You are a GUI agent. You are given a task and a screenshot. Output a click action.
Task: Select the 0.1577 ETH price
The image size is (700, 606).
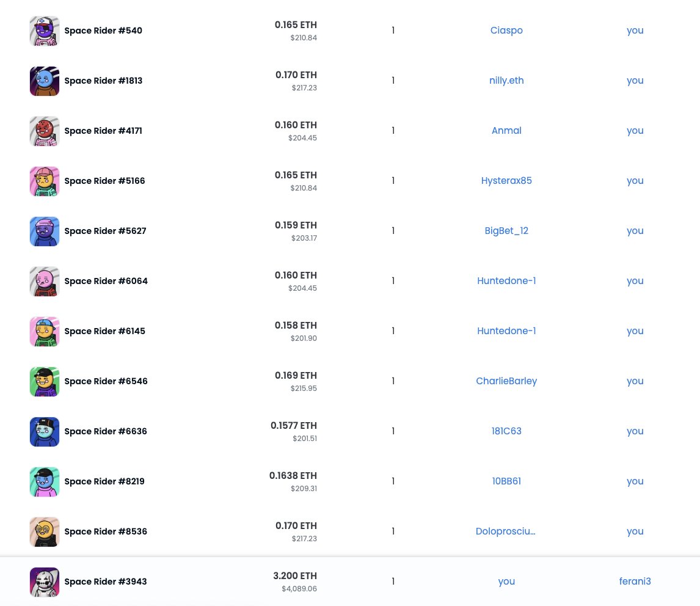pos(294,426)
